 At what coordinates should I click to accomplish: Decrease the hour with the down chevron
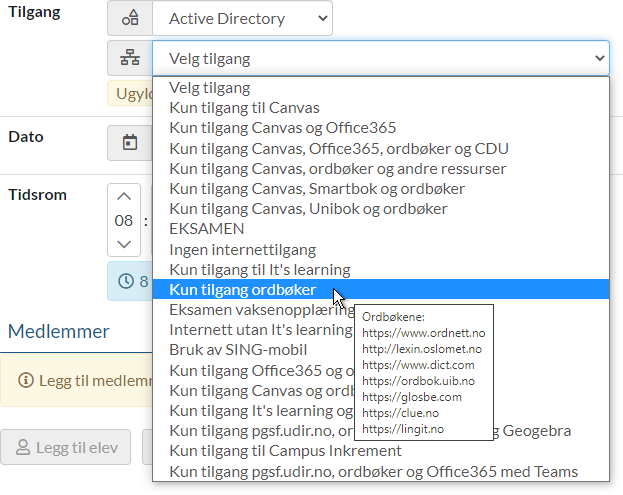coord(123,243)
